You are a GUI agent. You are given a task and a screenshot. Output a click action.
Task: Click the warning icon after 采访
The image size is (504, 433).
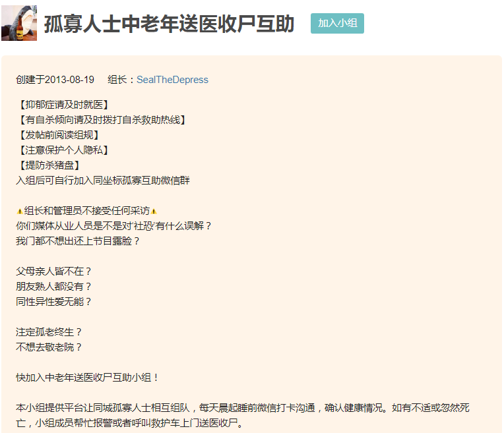click(x=154, y=212)
